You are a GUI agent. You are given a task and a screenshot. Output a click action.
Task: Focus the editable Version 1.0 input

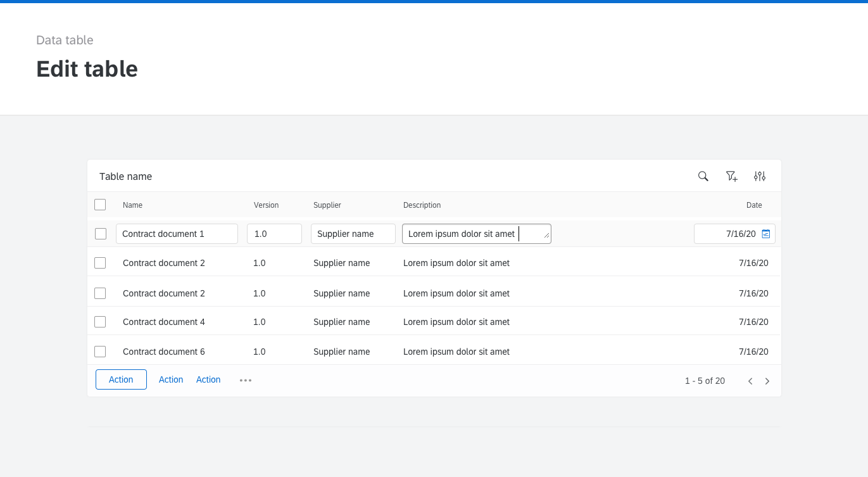pos(274,234)
